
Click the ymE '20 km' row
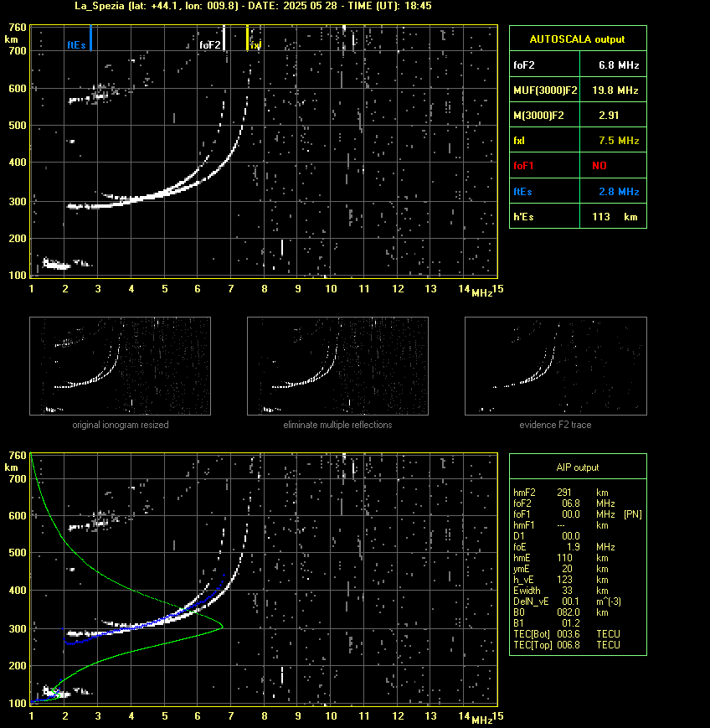point(561,569)
